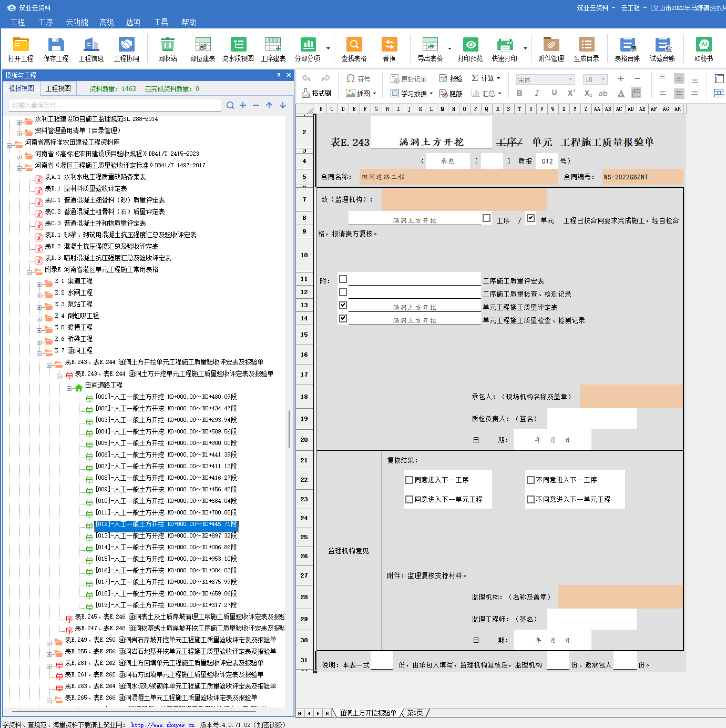
Task: Open the 高级 menu
Action: tap(107, 22)
